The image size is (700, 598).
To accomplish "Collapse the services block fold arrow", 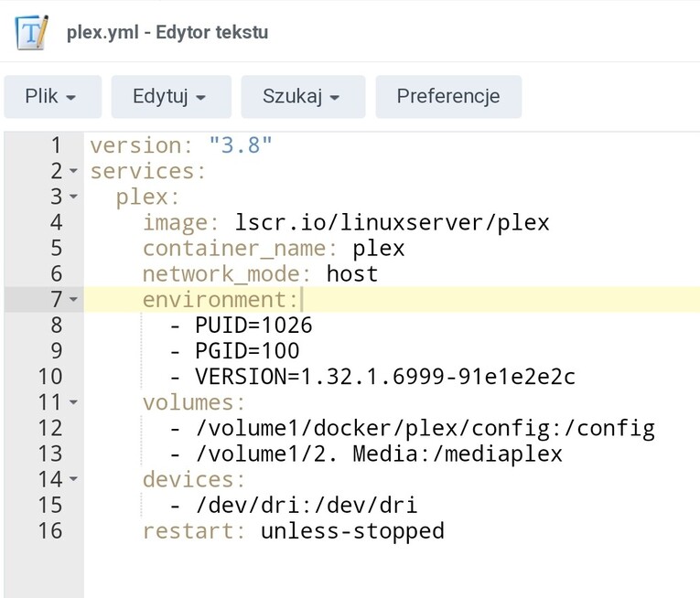I will point(73,172).
